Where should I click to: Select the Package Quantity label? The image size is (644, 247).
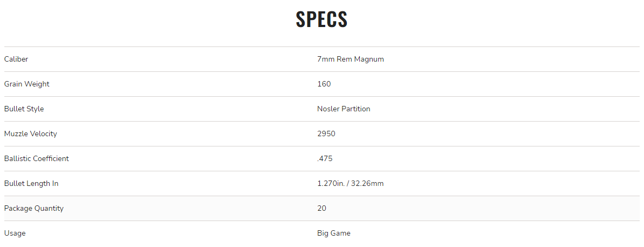[x=33, y=209]
